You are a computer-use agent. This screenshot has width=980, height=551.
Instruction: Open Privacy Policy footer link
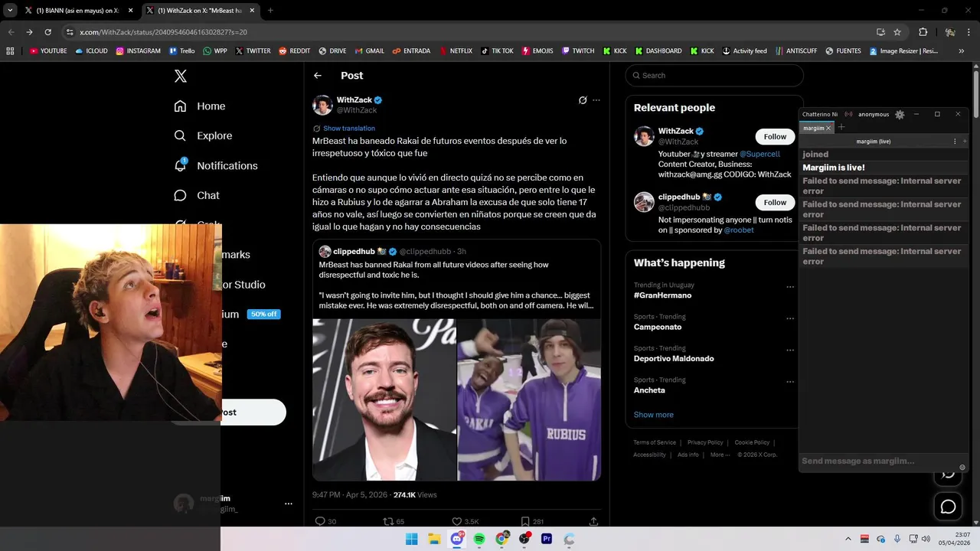click(705, 442)
